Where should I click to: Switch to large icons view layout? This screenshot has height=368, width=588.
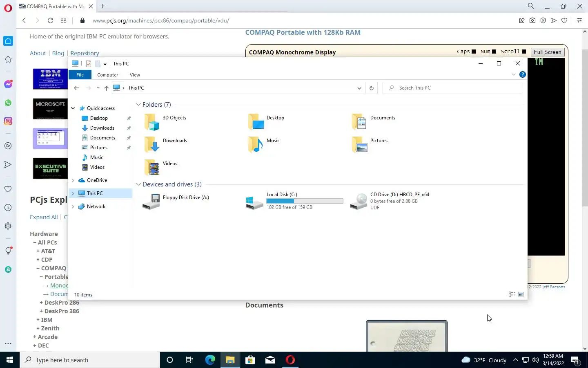pyautogui.click(x=521, y=294)
